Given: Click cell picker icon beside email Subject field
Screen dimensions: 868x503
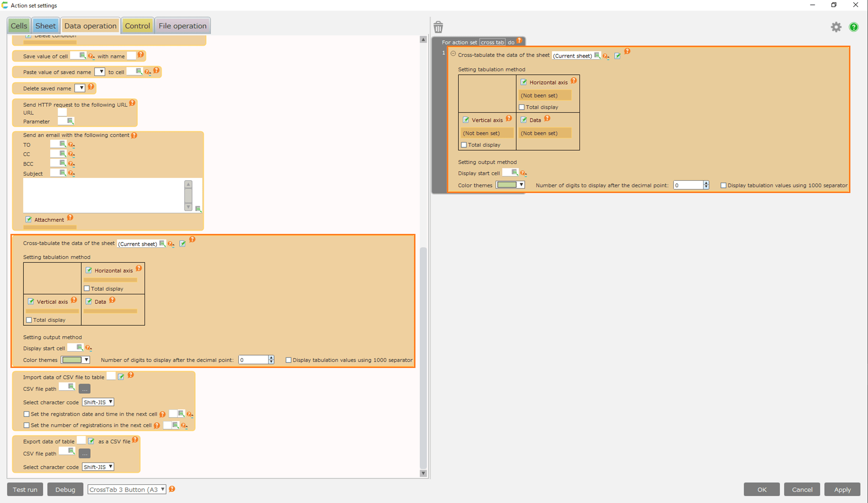Looking at the screenshot, I should (62, 173).
